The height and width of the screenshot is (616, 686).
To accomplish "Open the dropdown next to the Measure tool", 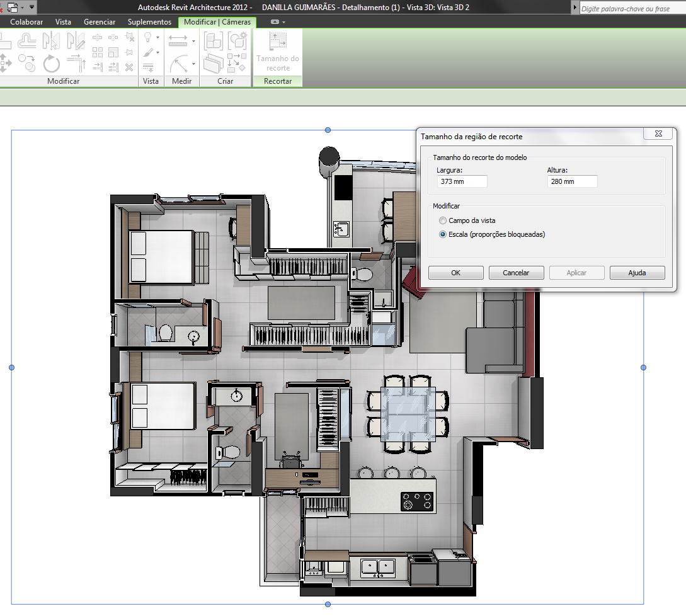I will pyautogui.click(x=193, y=41).
